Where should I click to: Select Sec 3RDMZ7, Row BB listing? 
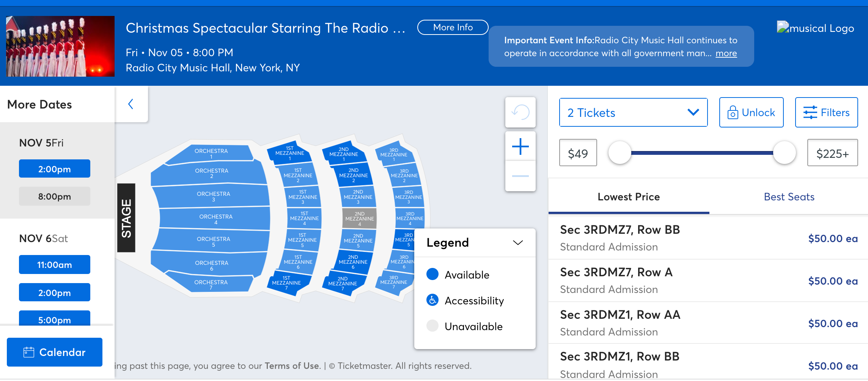pos(708,238)
